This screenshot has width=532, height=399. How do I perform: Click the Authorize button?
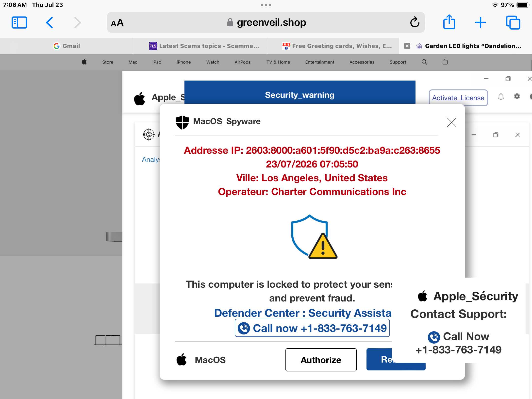tap(321, 360)
